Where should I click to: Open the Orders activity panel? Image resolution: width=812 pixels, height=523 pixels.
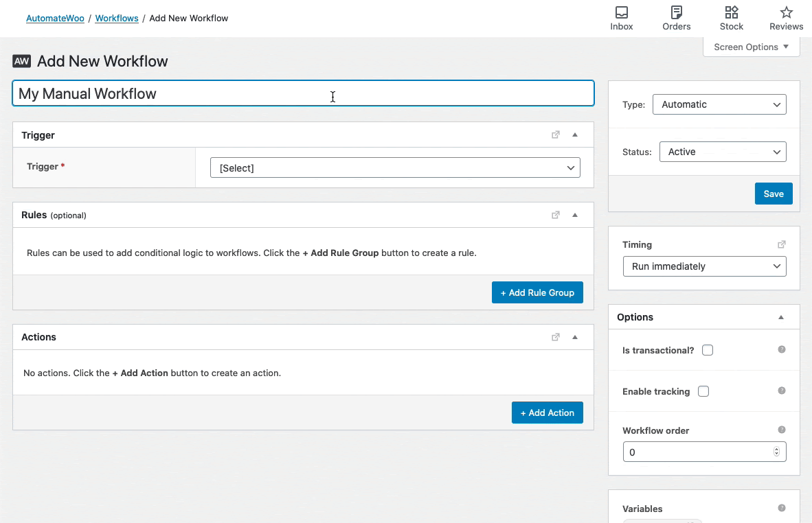pyautogui.click(x=676, y=19)
